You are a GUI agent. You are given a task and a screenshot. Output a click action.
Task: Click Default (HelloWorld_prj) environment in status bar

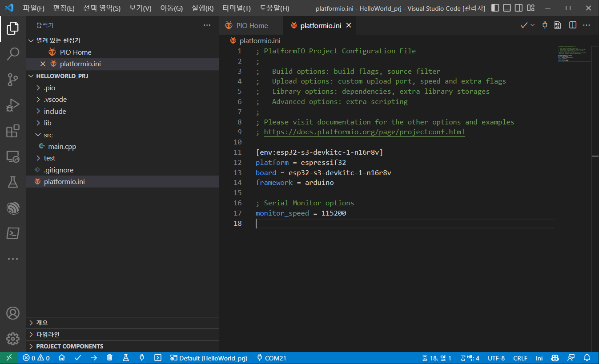click(209, 358)
